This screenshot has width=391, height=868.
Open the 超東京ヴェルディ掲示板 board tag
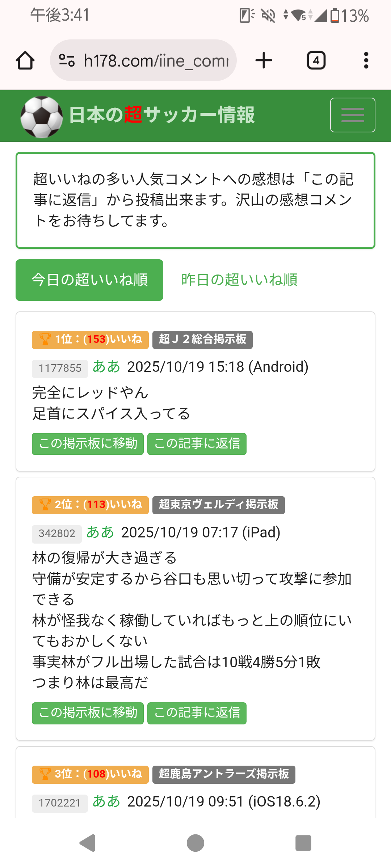pyautogui.click(x=218, y=505)
